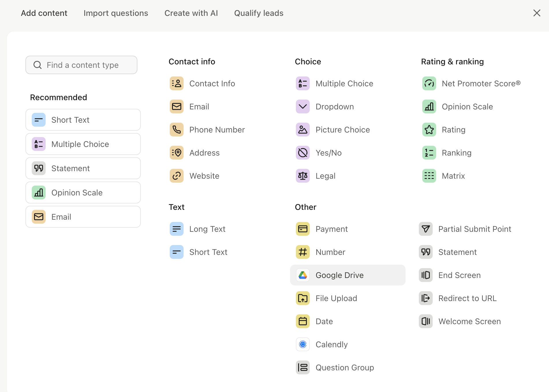
Task: Select the Email envelope icon under Contact info
Action: click(177, 107)
